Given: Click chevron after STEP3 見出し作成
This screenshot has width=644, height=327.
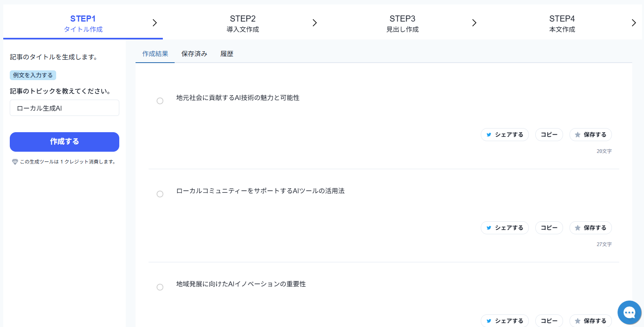Looking at the screenshot, I should pyautogui.click(x=474, y=23).
